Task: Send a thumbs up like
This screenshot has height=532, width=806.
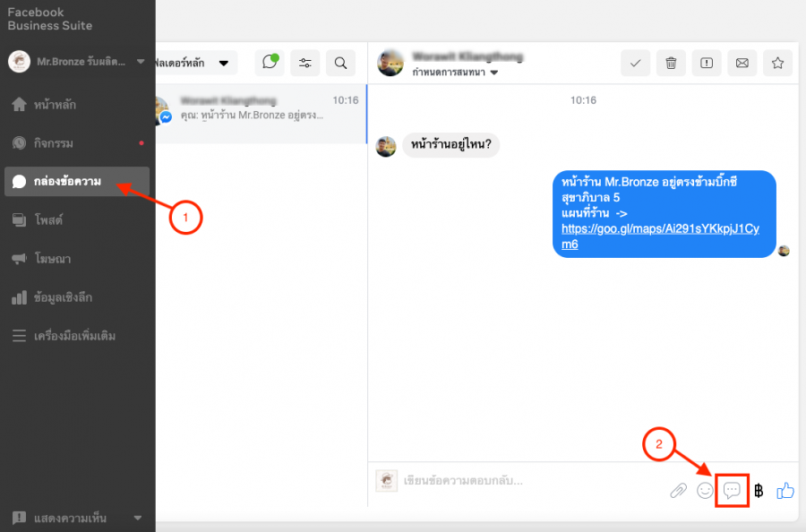Action: (785, 490)
